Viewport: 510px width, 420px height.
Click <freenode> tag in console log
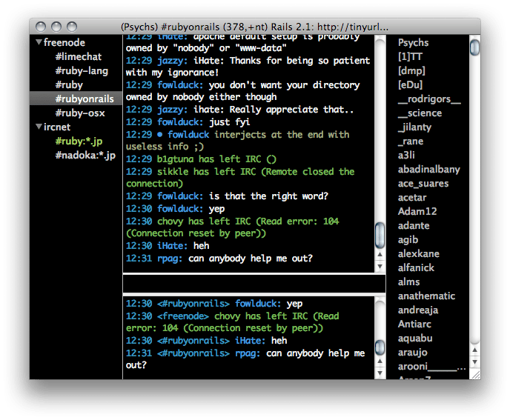click(183, 316)
